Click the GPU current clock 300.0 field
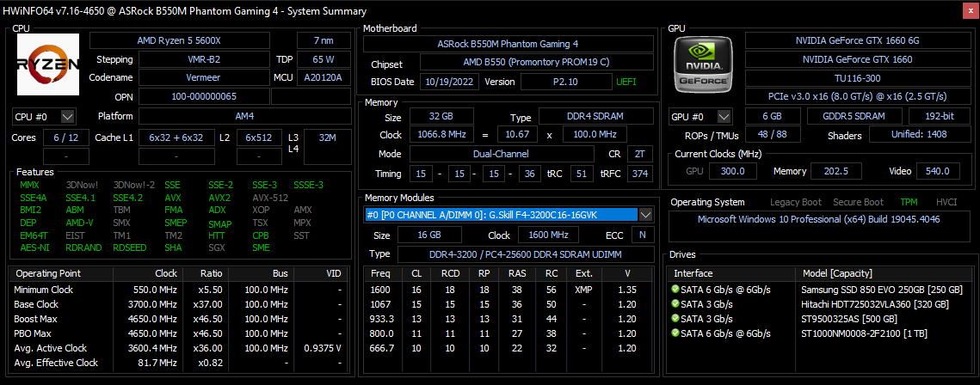Viewport: 980px width, 385px height. (x=734, y=171)
